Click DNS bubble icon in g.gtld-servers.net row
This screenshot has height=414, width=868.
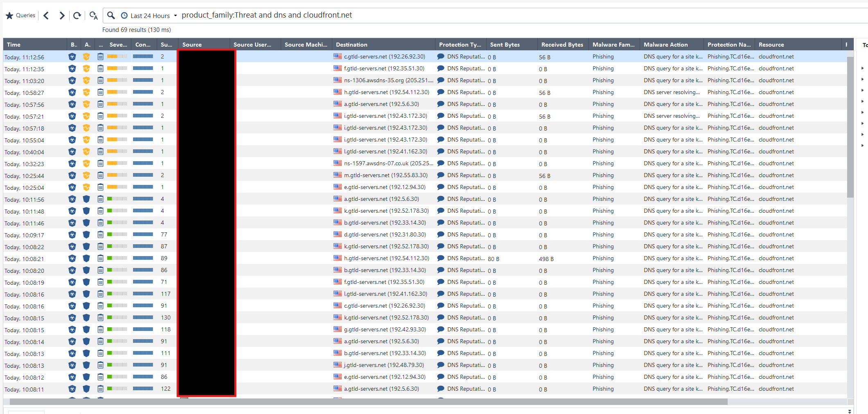pyautogui.click(x=441, y=329)
